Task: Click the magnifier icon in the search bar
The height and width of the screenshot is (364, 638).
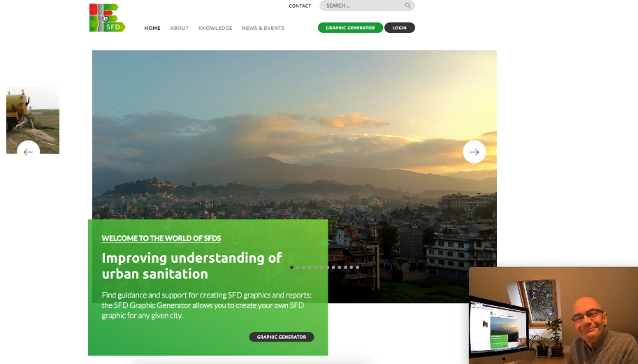Action: click(407, 6)
